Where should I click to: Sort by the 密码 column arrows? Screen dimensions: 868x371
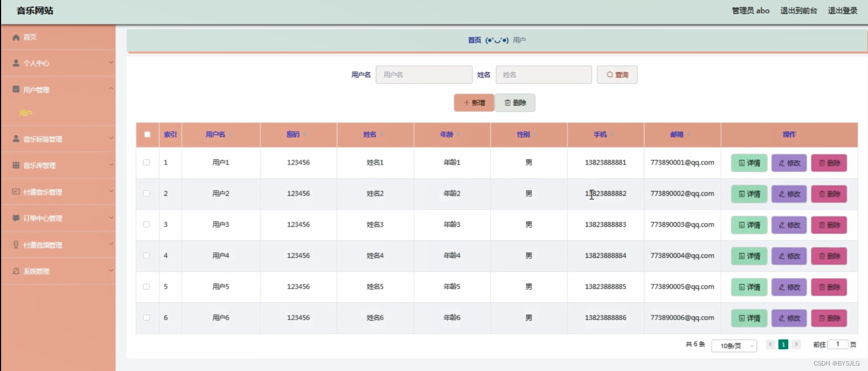305,134
